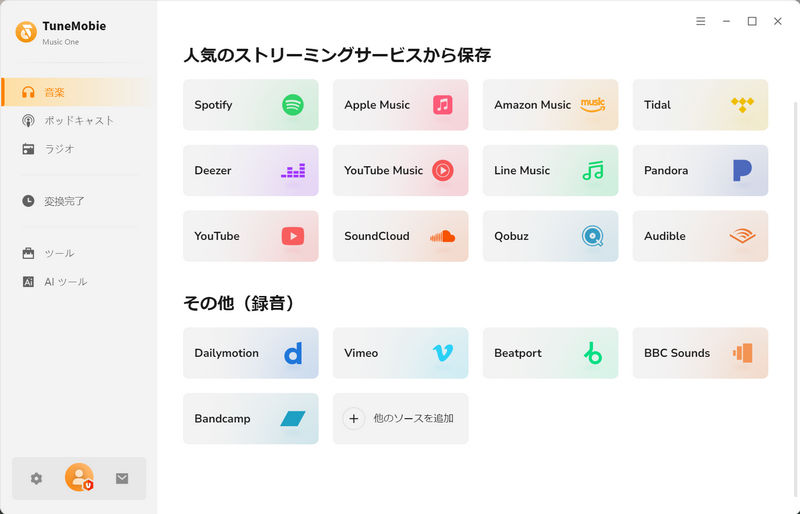Click the YouTube Music label
The height and width of the screenshot is (514, 800).
pos(384,170)
